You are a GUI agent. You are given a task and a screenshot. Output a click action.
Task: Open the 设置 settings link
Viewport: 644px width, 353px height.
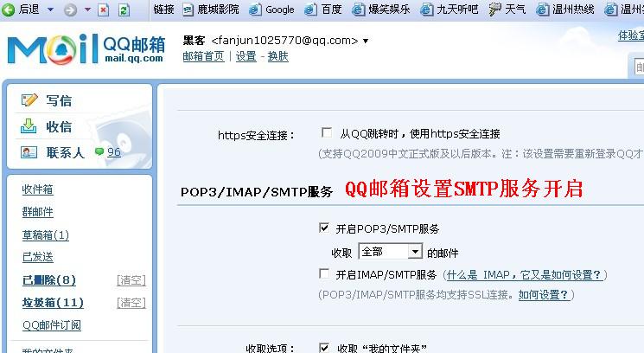tap(246, 56)
